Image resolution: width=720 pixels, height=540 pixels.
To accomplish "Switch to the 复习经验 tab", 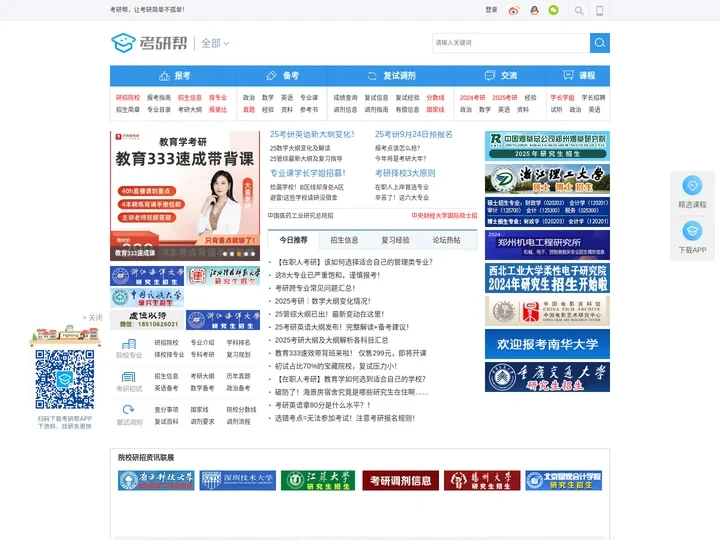I will 395,240.
